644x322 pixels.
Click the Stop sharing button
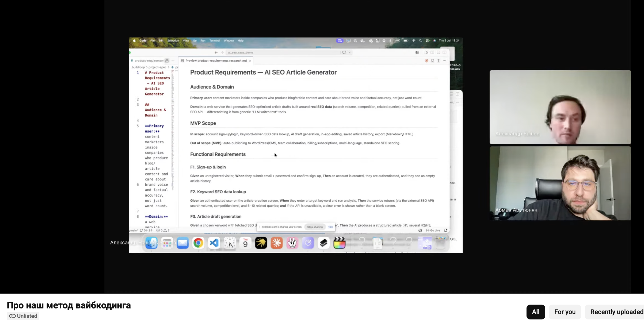coord(315,227)
